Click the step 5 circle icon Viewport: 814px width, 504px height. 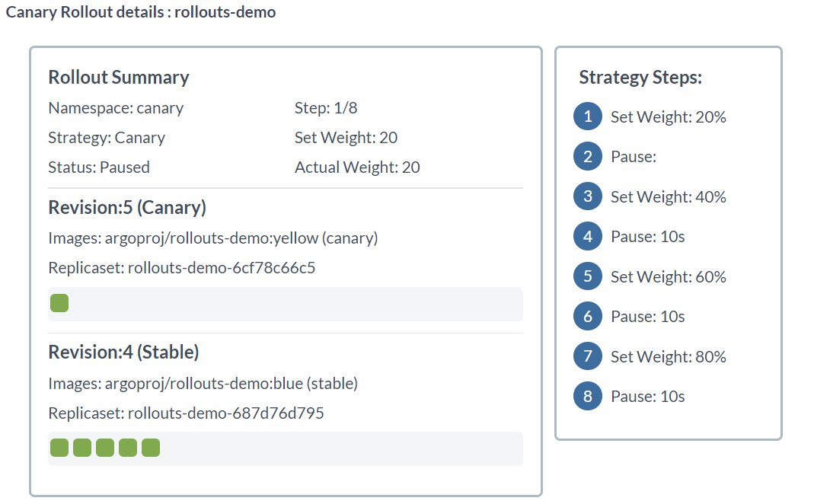point(587,276)
